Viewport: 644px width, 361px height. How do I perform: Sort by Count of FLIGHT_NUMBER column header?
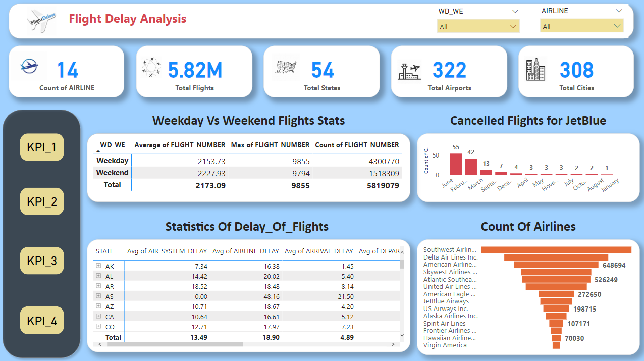[357, 145]
